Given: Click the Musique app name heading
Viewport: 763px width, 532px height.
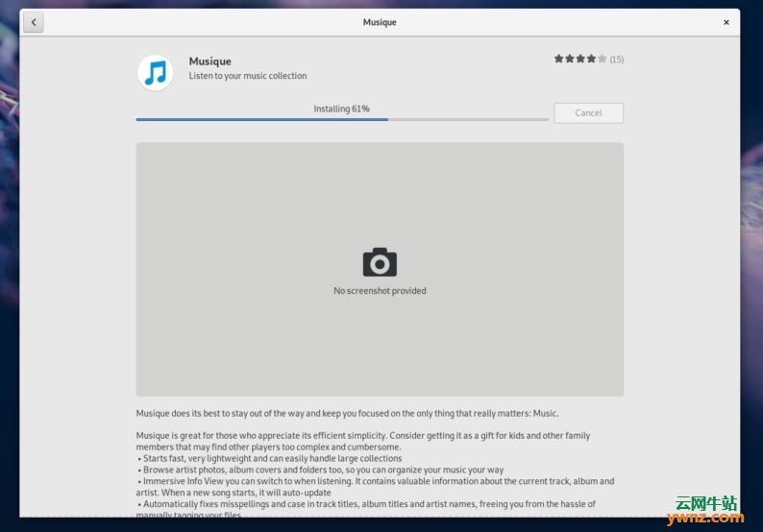Looking at the screenshot, I should (x=209, y=61).
